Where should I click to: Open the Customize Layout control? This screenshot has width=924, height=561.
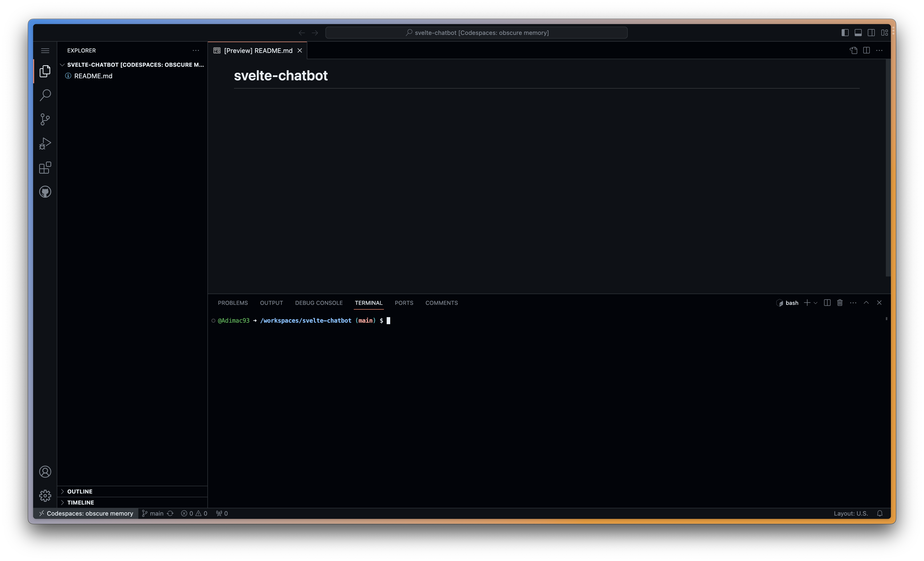click(884, 33)
